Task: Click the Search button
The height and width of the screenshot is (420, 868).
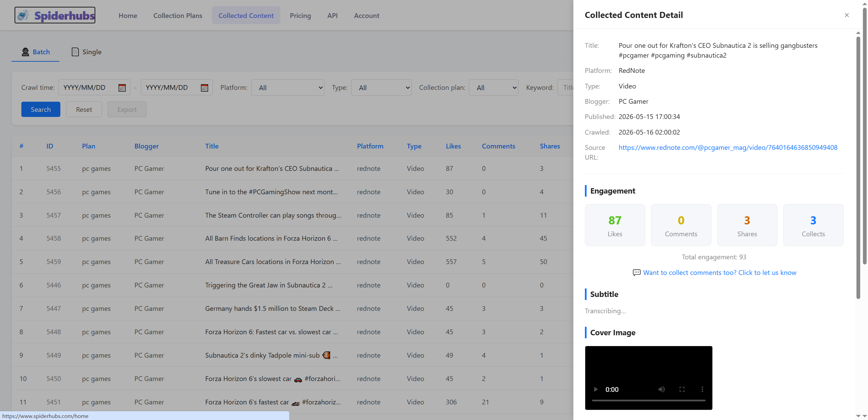Action: point(41,109)
